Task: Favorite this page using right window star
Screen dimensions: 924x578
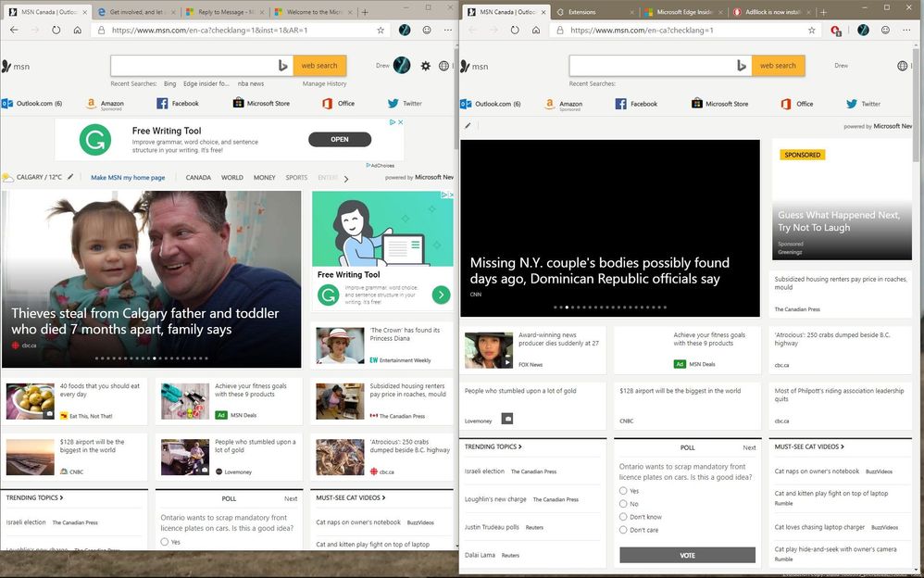Action: tap(811, 30)
